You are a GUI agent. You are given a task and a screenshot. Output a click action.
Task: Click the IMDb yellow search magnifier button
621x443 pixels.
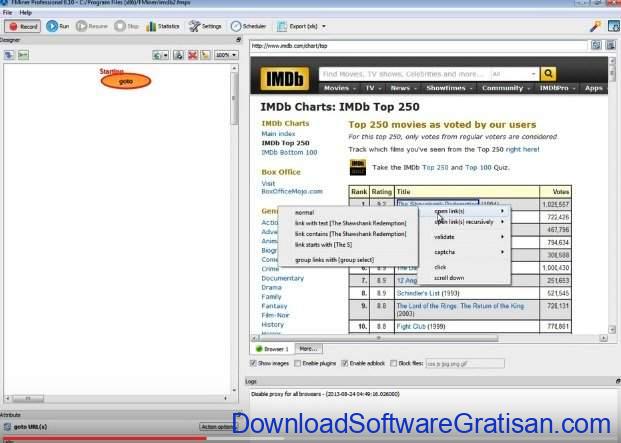click(548, 73)
